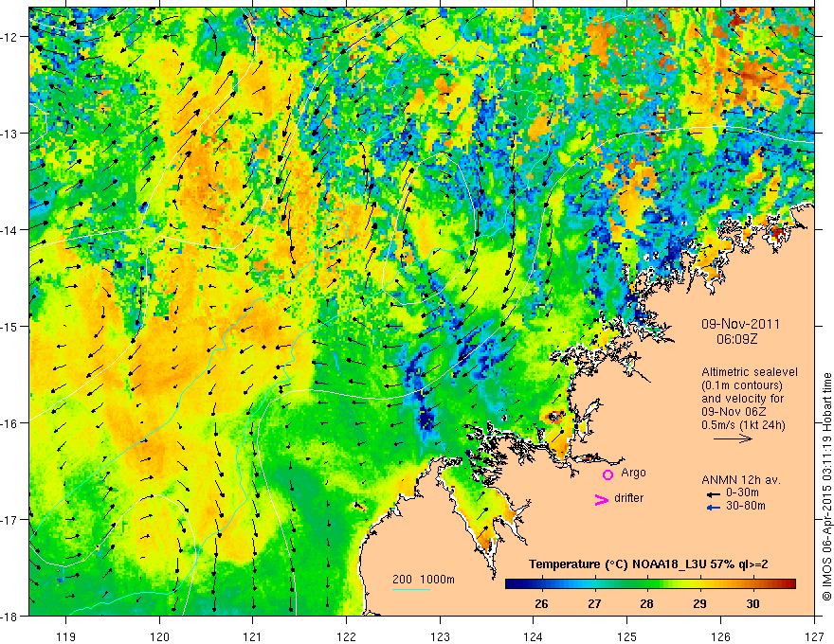Click the latitude axis label '-13'
This screenshot has width=834, height=644.
(10, 134)
